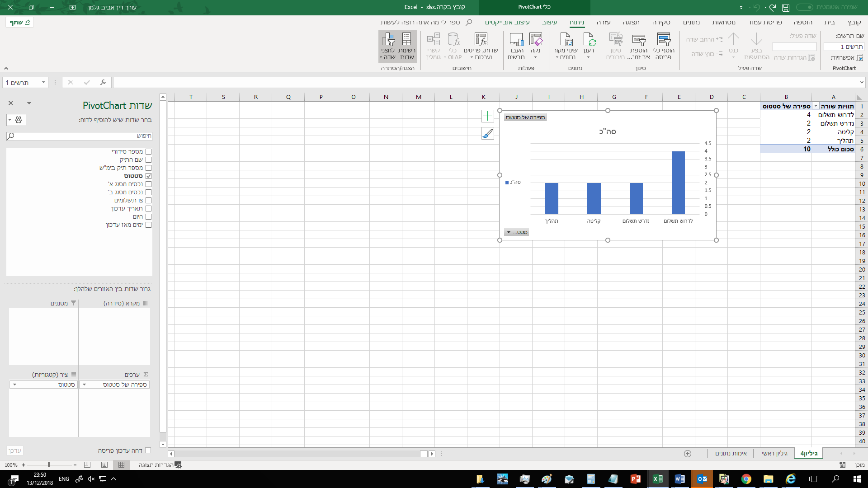
Task: Switch to אימות נתונים sheet tab
Action: coord(731,453)
